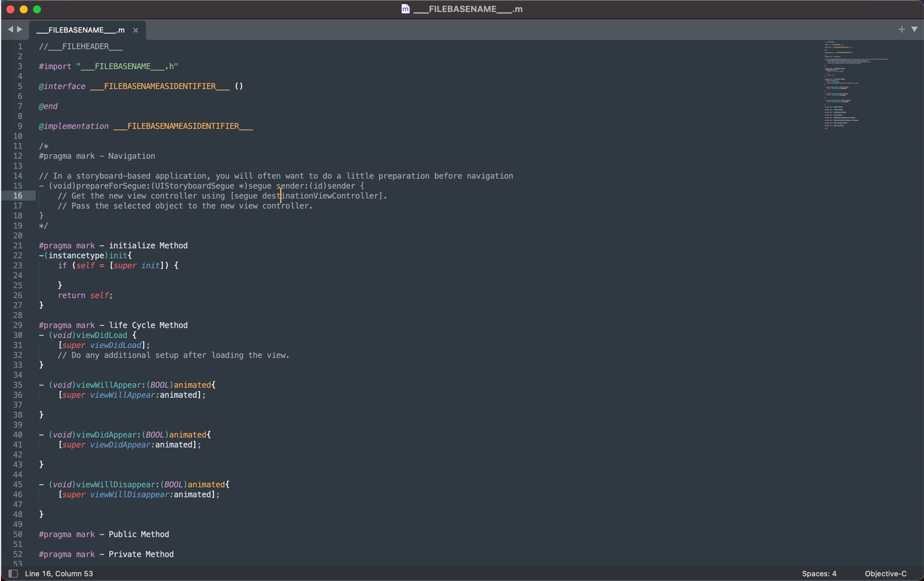Click "#pragma mark – life Cycle Method" line
This screenshot has width=924, height=581.
tap(113, 325)
